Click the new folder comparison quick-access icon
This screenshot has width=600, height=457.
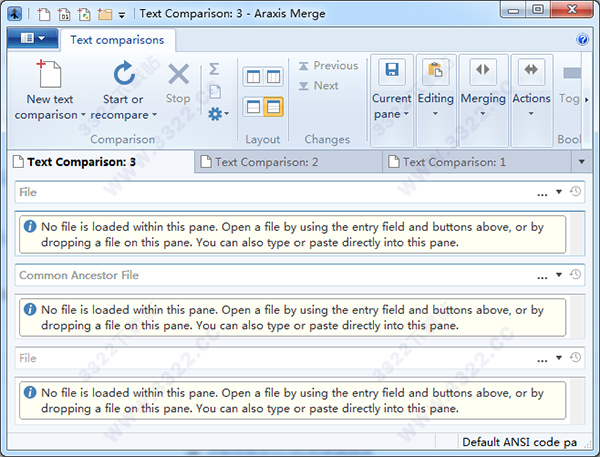(x=104, y=14)
